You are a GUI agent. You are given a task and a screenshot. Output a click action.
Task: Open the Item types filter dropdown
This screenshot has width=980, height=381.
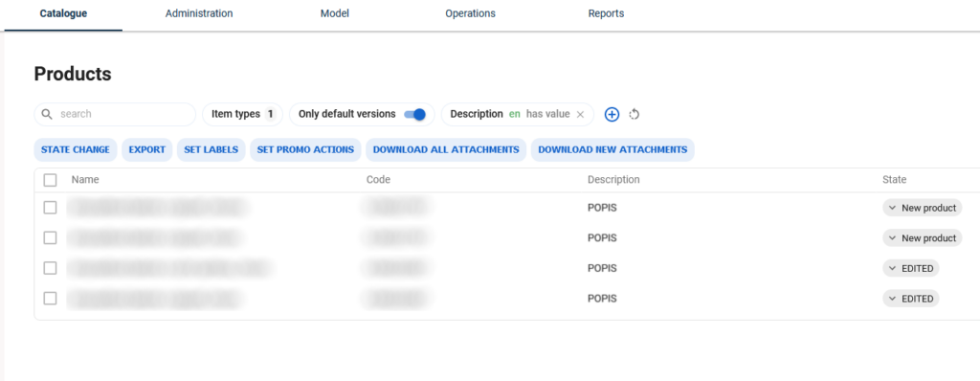click(242, 115)
